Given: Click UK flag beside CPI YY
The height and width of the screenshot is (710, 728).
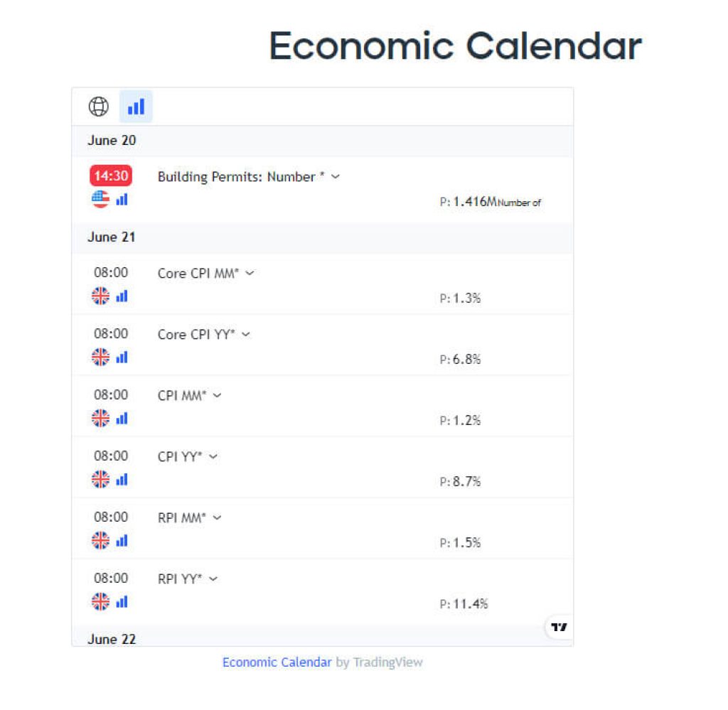Looking at the screenshot, I should (x=100, y=480).
